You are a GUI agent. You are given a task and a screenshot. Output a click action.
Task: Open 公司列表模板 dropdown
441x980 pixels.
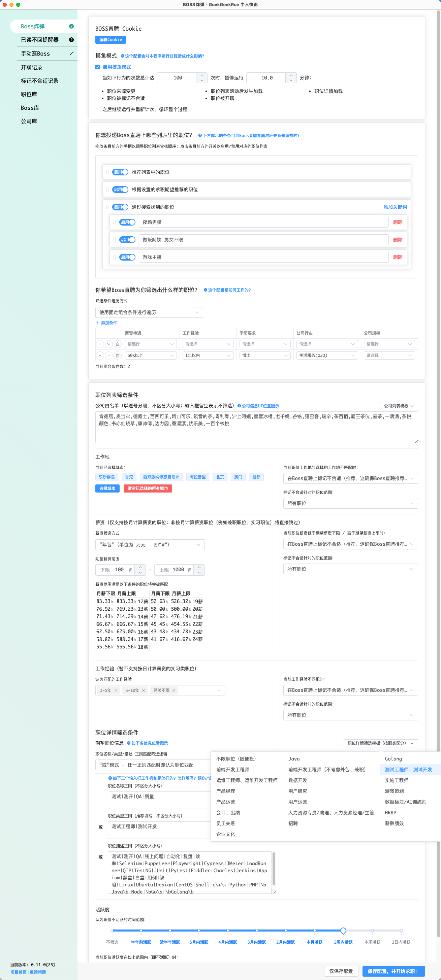point(399,406)
